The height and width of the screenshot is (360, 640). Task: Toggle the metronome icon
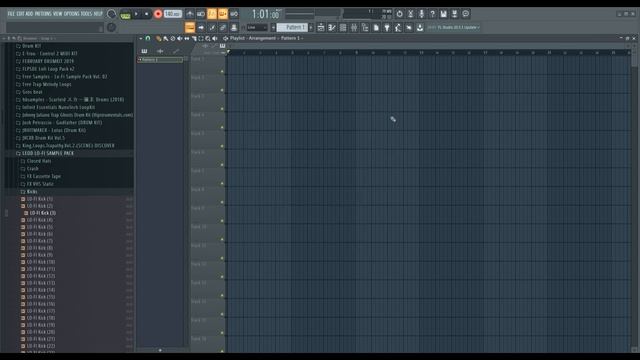pos(190,14)
